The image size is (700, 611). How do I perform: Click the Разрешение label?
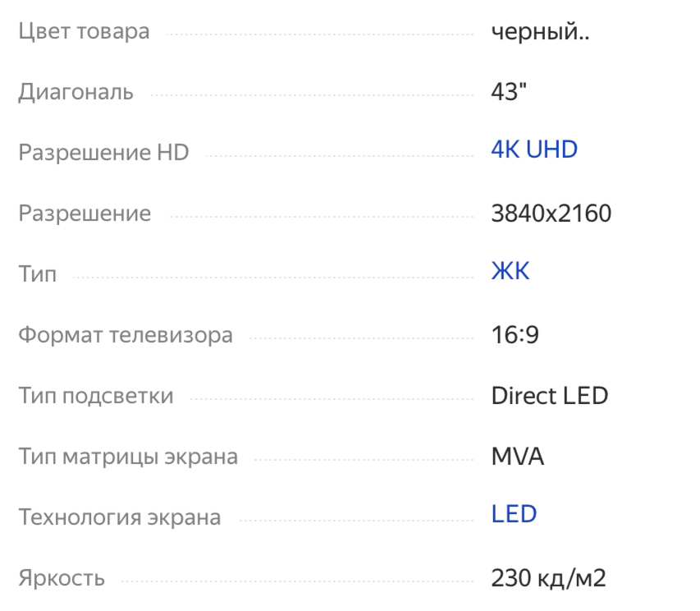(85, 213)
